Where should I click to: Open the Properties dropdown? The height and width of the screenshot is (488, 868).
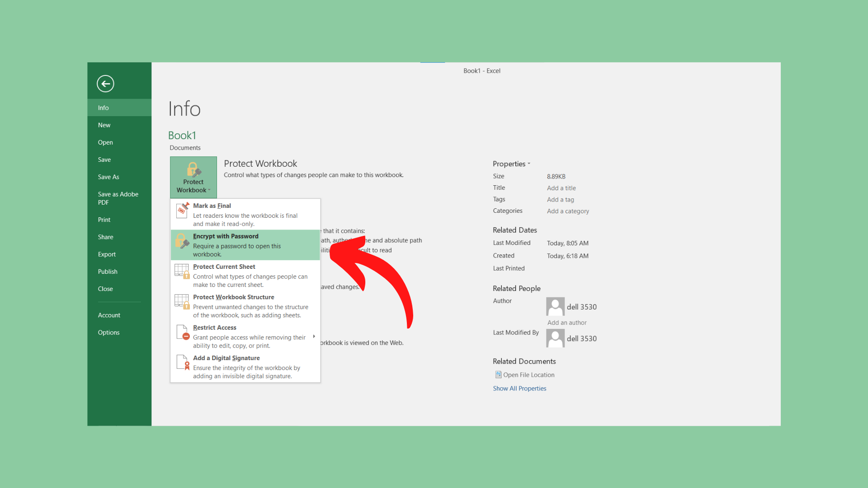pyautogui.click(x=511, y=164)
